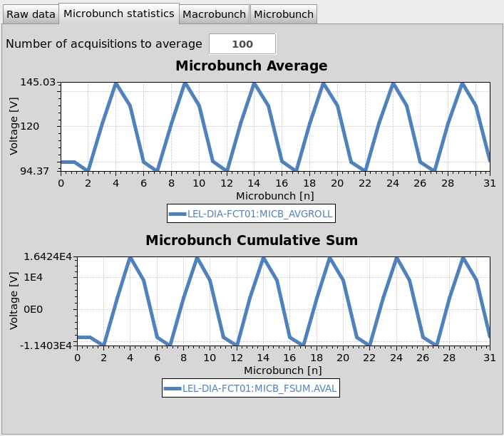Screen dimensions: 504x436
Task: Click the blue line swatch beside MICB_FSUM.AVAL
Action: 172,388
